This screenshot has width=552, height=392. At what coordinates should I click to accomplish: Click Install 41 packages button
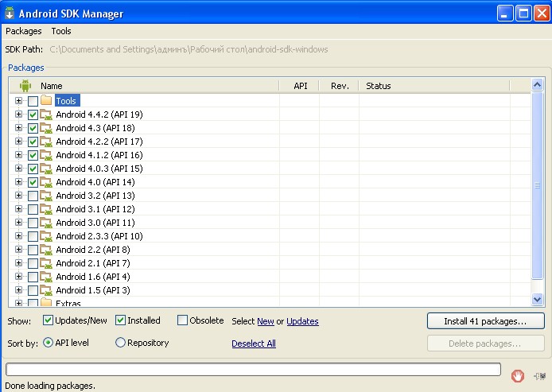coord(486,321)
